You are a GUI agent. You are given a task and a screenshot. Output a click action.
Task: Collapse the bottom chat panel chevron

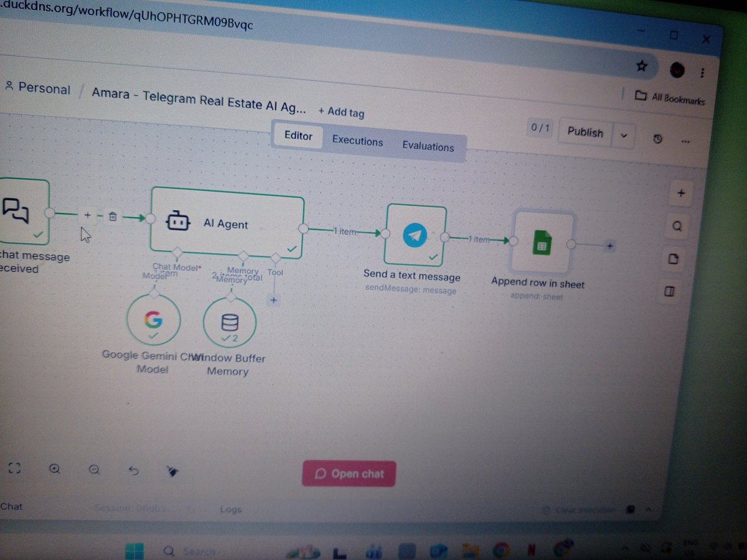(649, 509)
